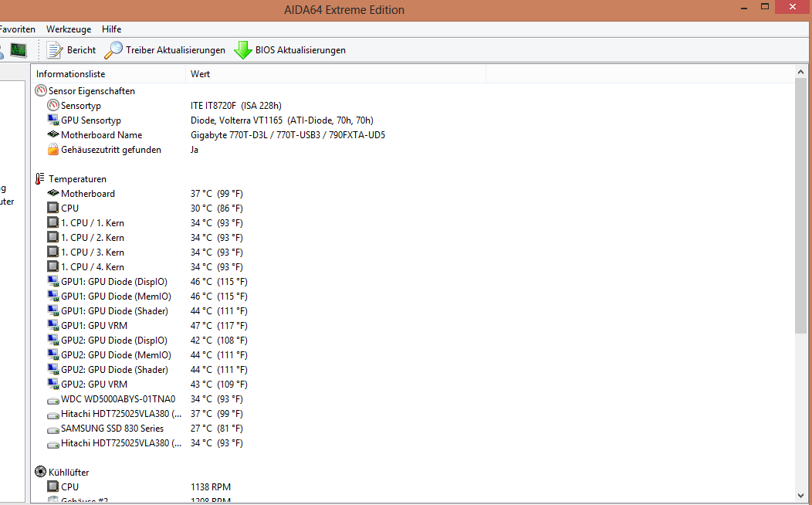Click the Treiber Aktualisierungen magnifier icon
The height and width of the screenshot is (505, 812).
pyautogui.click(x=113, y=50)
